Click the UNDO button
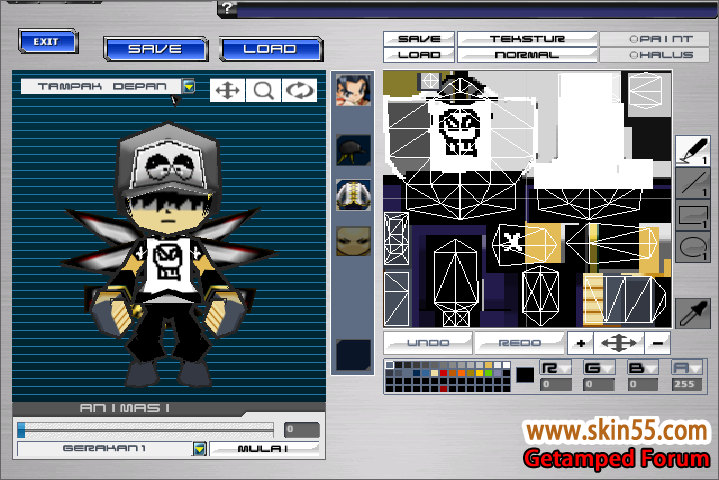The image size is (719, 480). click(428, 343)
